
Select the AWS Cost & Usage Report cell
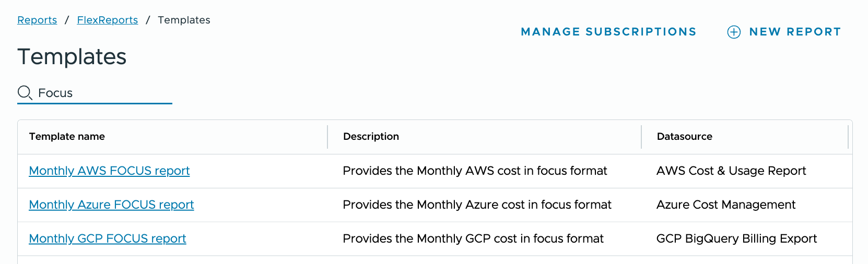tap(731, 171)
